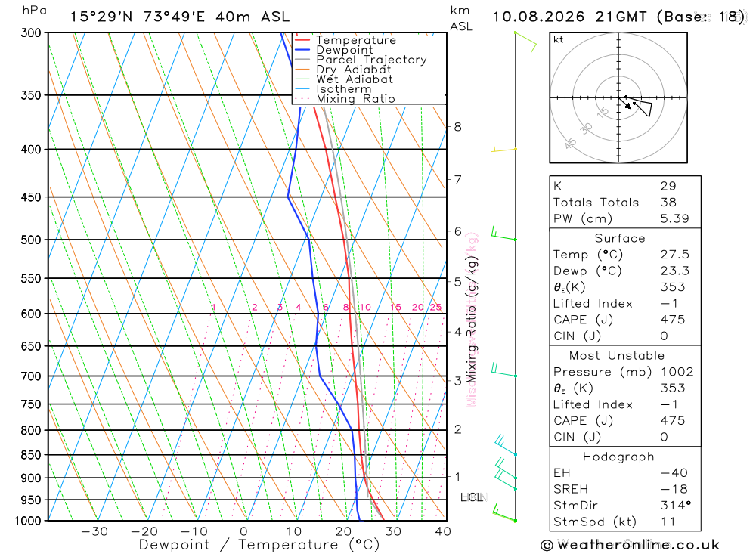
Task: Click the SREH value -18
Action: (674, 490)
